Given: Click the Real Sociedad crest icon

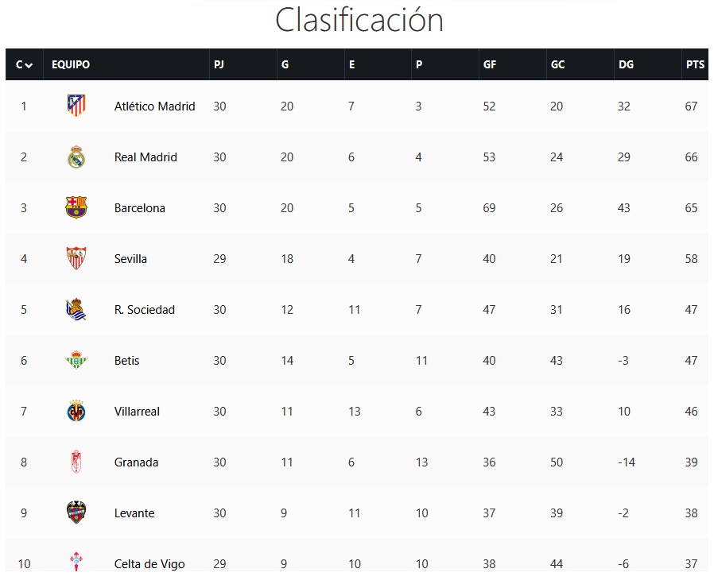Looking at the screenshot, I should click(x=76, y=309).
